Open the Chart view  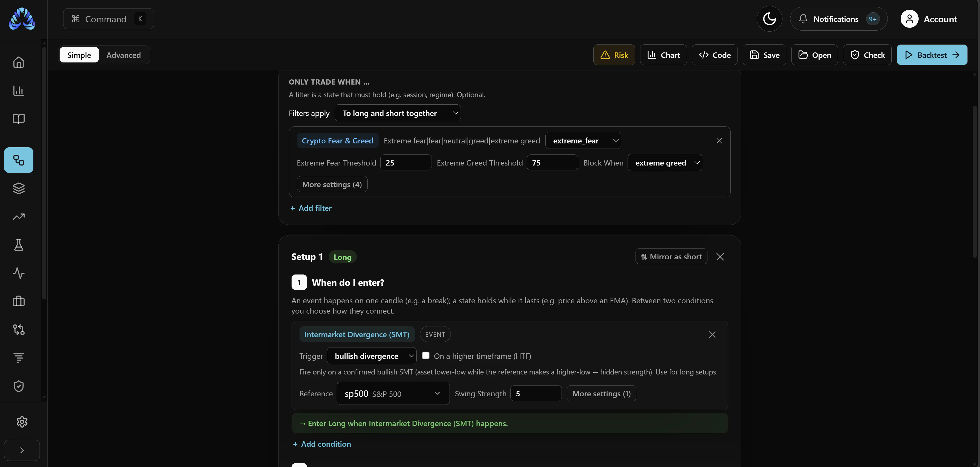point(663,55)
